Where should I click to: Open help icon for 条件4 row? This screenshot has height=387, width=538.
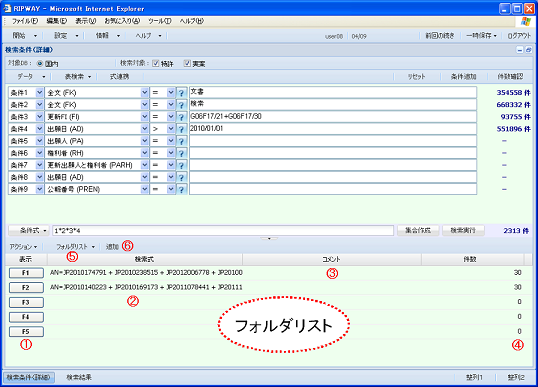pyautogui.click(x=182, y=129)
